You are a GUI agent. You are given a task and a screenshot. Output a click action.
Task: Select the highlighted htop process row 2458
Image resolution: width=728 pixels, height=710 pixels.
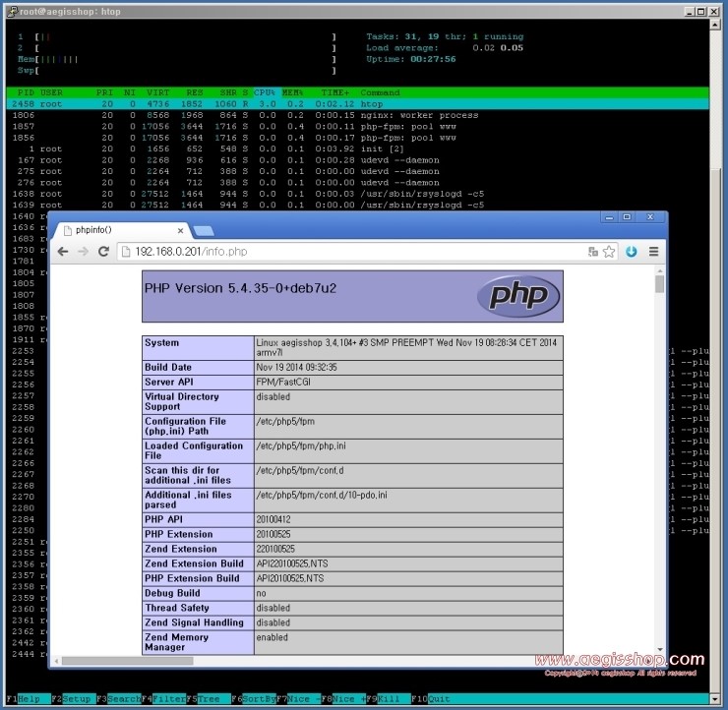tap(357, 104)
